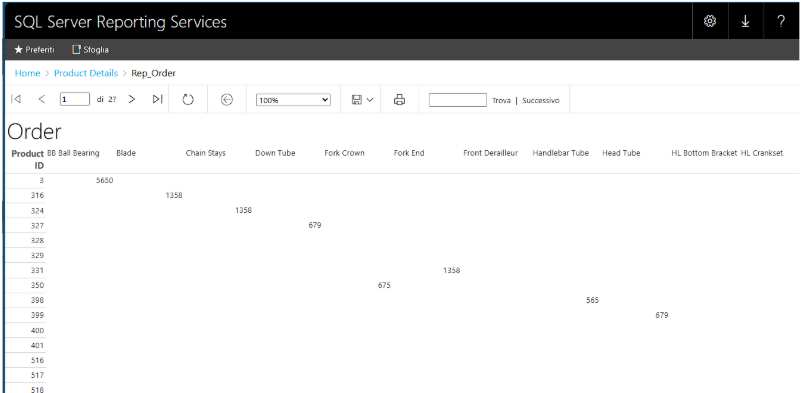Viewport: 807px width, 393px height.
Task: Click Product ID 328 cell
Action: click(x=38, y=240)
